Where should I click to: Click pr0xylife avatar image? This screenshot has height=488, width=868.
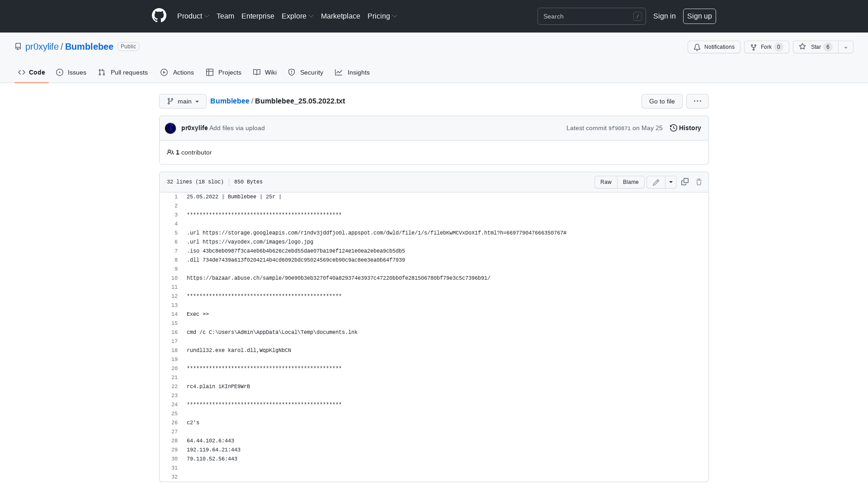[170, 128]
